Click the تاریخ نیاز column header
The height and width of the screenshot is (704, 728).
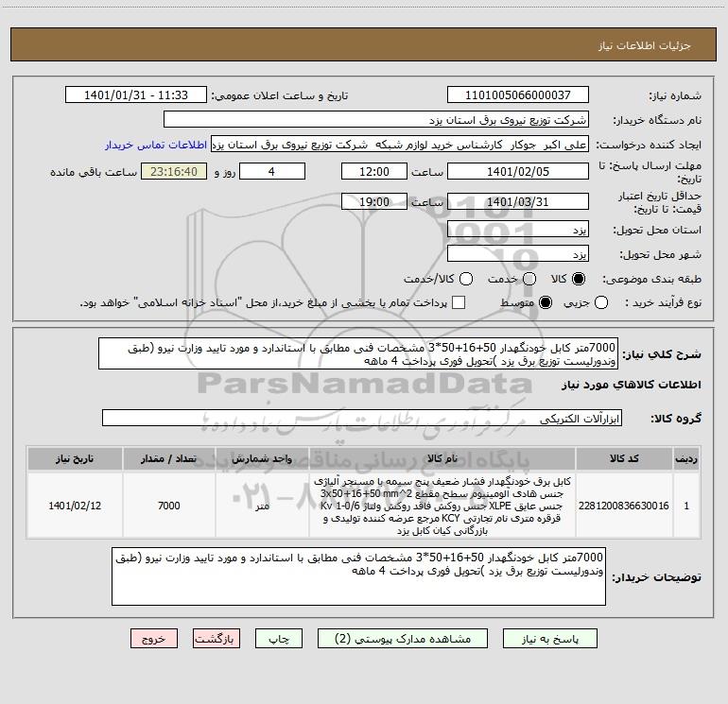point(75,458)
